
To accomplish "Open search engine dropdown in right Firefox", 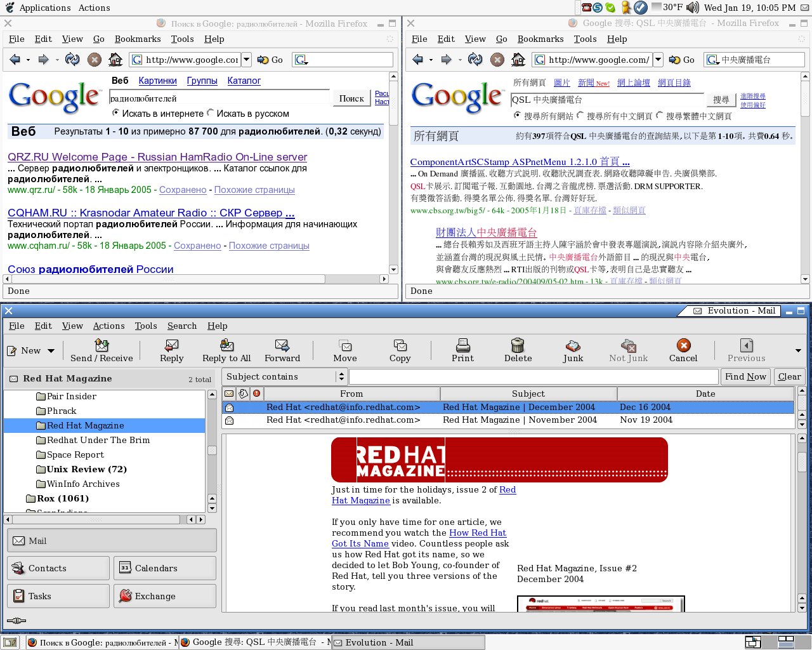I will click(713, 60).
